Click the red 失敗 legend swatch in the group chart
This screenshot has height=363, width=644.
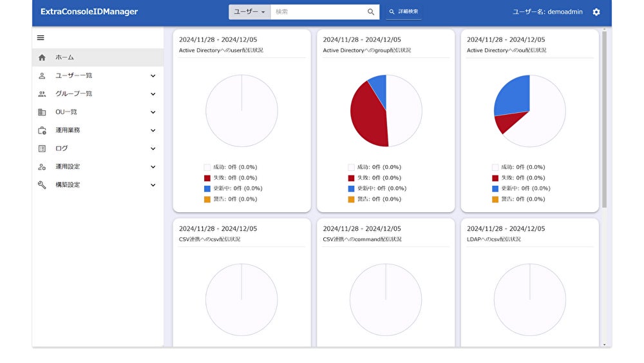tap(351, 178)
